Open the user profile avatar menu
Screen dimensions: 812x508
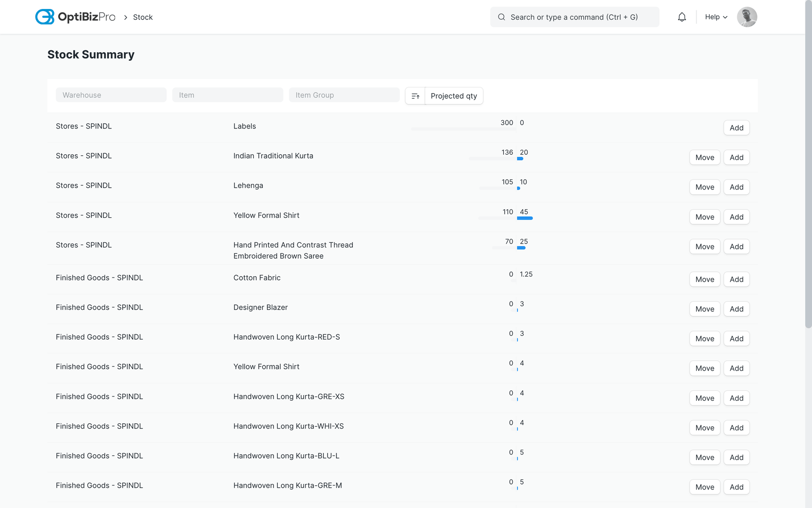[x=747, y=16]
